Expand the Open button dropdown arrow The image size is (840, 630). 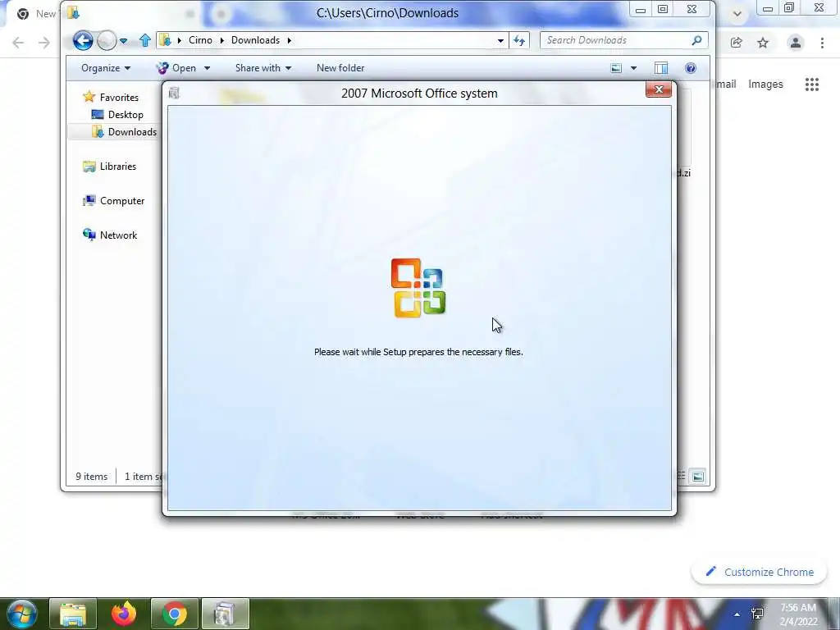point(208,68)
